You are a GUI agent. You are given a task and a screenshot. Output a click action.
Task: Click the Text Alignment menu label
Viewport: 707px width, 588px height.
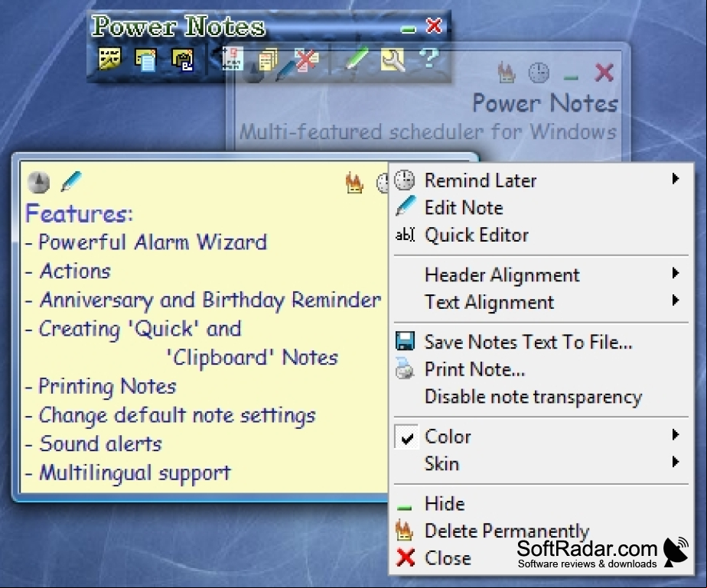489,302
